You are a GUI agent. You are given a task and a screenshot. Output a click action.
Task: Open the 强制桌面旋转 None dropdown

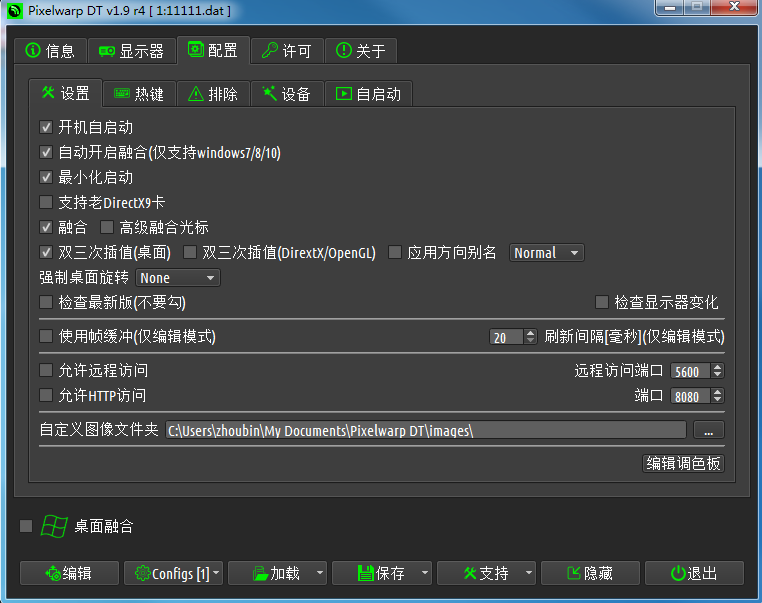pyautogui.click(x=178, y=278)
